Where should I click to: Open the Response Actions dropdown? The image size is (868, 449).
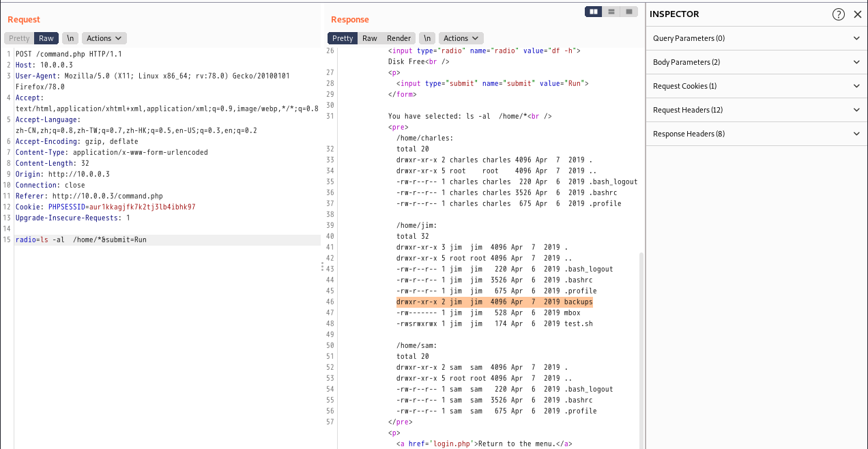point(461,38)
